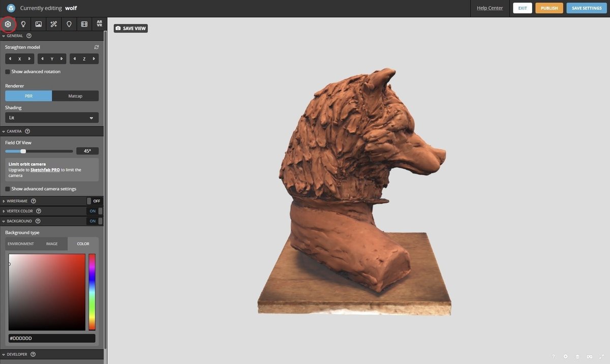Enable Show advanced rotation
Viewport: 610px width, 364px height.
coord(7,71)
